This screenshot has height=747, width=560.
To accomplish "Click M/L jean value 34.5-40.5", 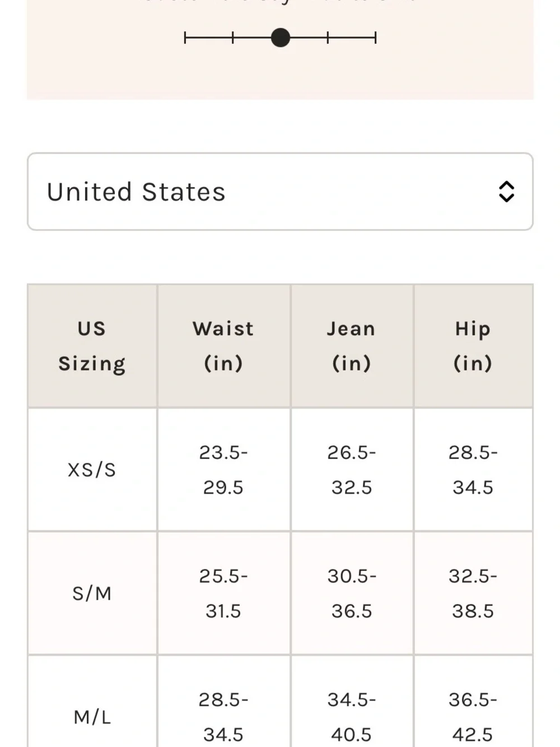I will (x=352, y=717).
